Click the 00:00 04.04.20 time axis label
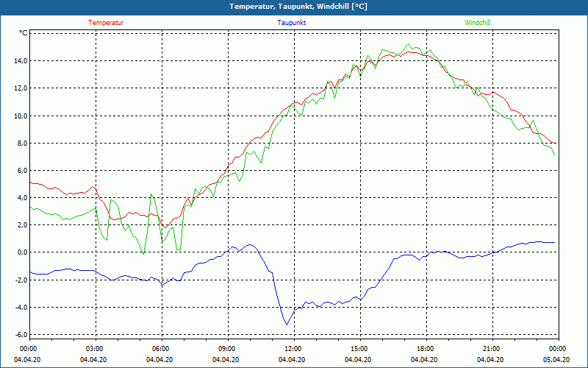The image size is (588, 368). [28, 354]
